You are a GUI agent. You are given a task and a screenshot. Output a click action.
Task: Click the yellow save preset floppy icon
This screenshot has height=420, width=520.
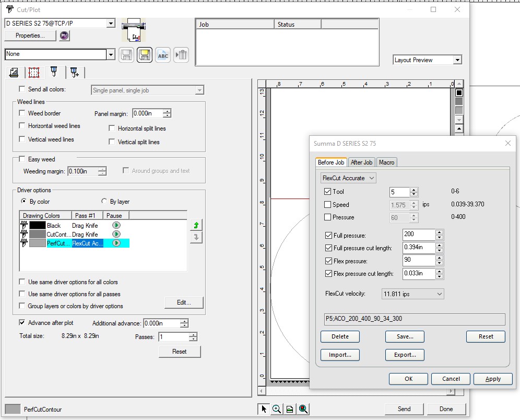click(145, 55)
